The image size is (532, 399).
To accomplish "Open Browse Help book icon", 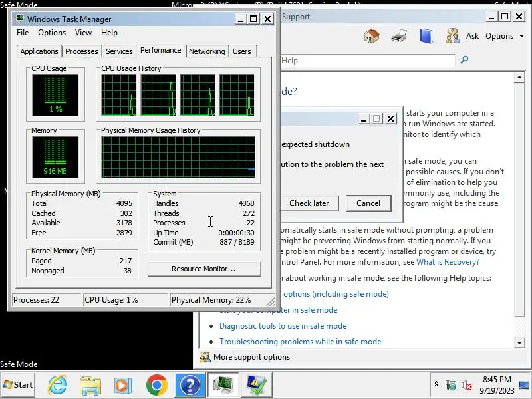I will click(426, 36).
